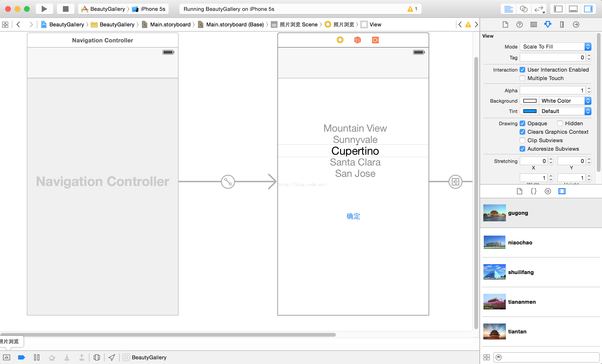Select the gugong image in media library
Screen dimensions: 602x364
click(x=541, y=213)
